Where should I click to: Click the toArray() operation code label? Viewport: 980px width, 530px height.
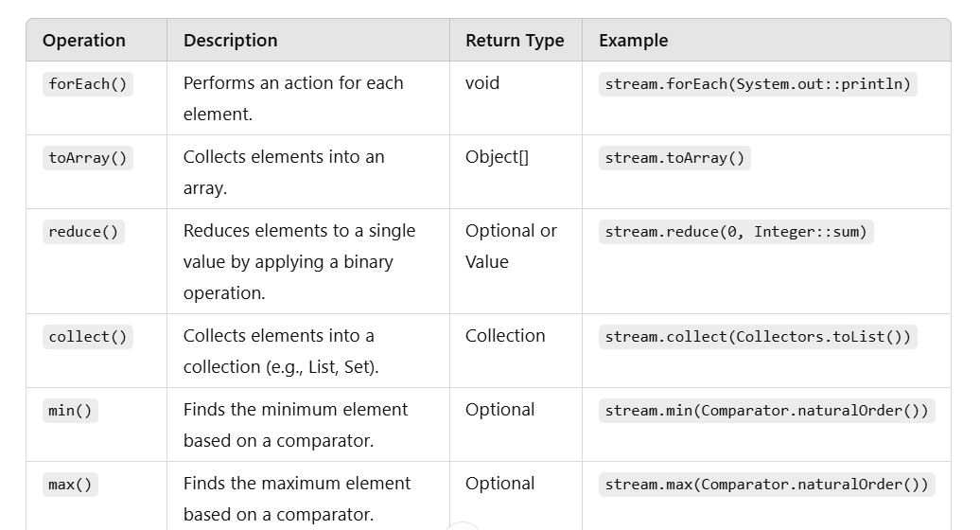[x=88, y=158]
